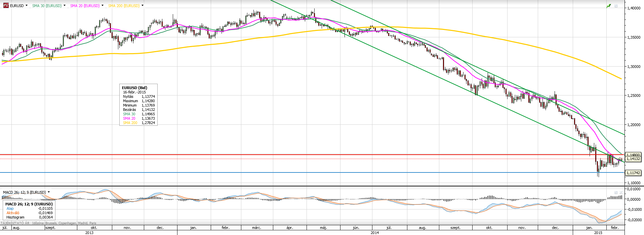644x235 pixels.
Task: Click the 'SMA 20' value 1,13673
Action: click(x=148, y=118)
